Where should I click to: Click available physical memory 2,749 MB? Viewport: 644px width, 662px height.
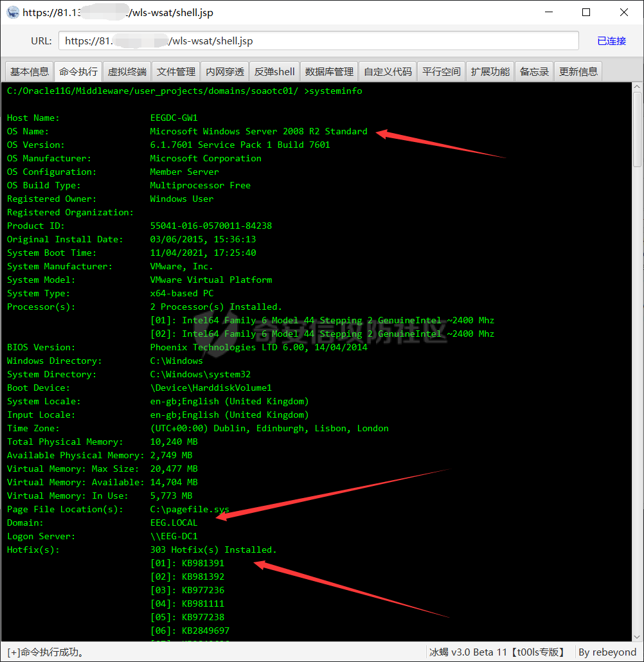[171, 456]
